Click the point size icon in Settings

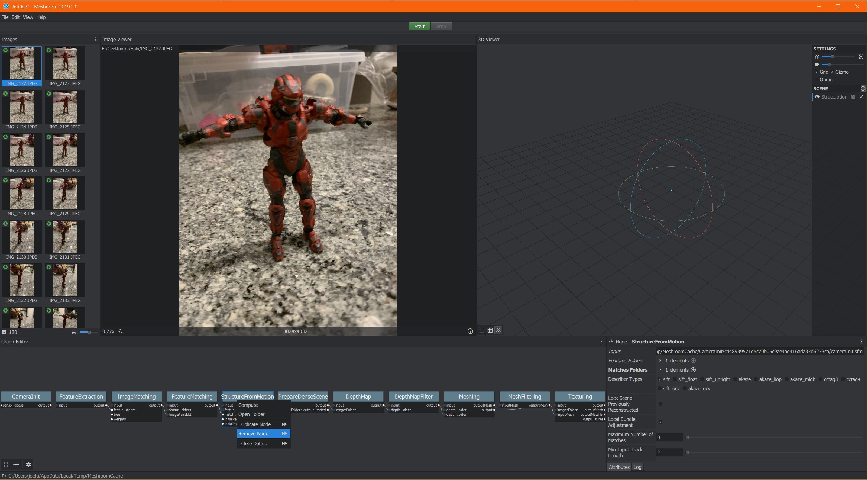(817, 57)
